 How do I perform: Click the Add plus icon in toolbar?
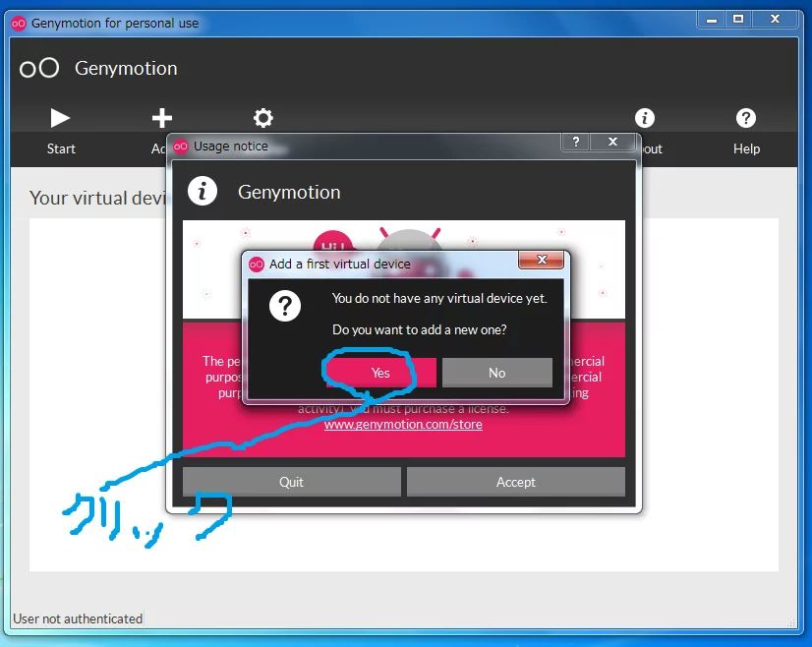tap(161, 118)
